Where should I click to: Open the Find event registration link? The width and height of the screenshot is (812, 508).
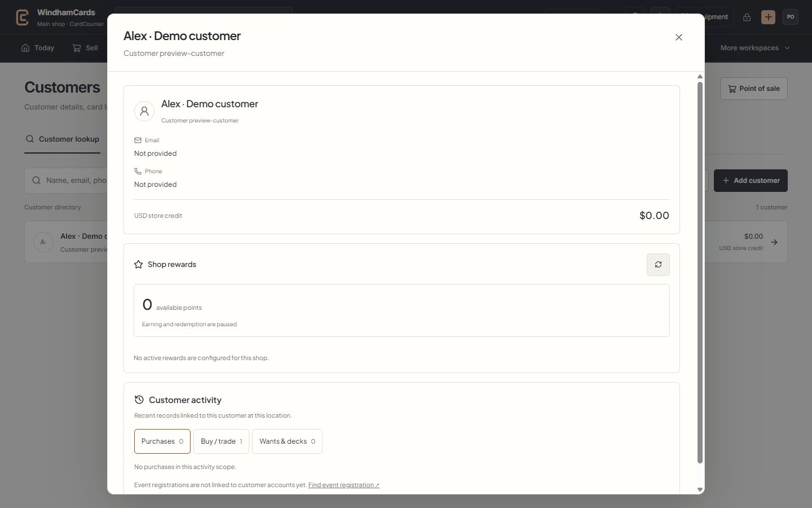tap(344, 485)
